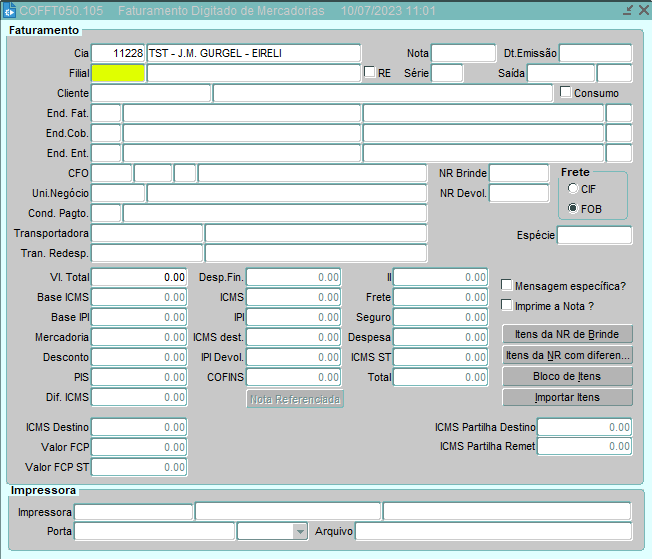Click the Arquivo field in Impressora section
Viewport: 652px width, 559px height.
(493, 531)
